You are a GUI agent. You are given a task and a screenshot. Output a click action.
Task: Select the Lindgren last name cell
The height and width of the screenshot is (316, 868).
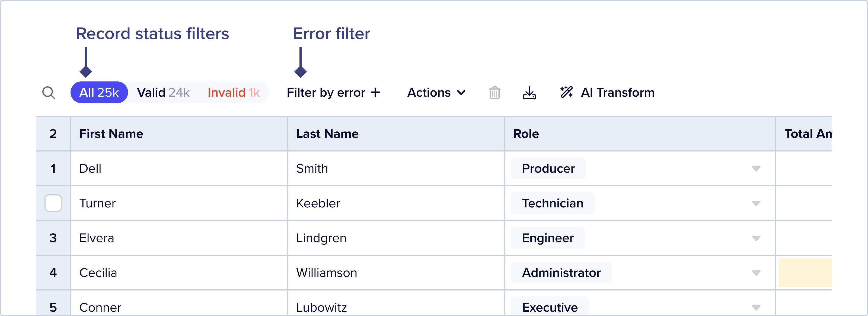pos(321,238)
